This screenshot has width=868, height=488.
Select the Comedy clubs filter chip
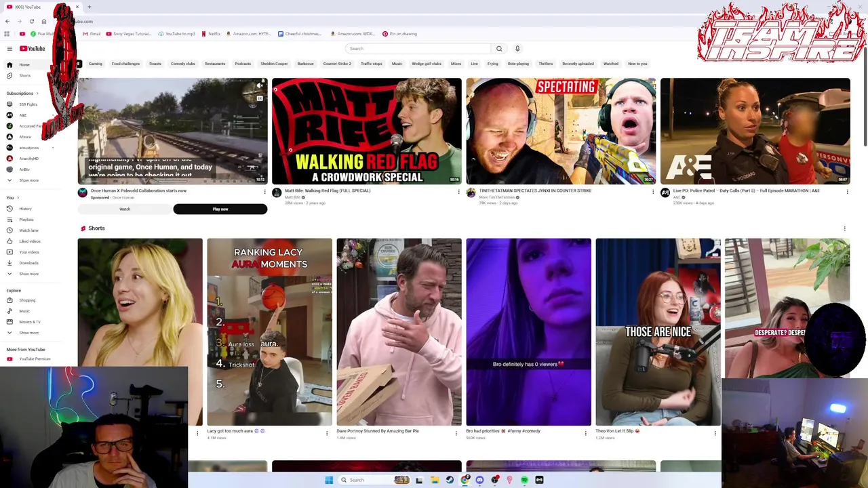click(x=183, y=64)
